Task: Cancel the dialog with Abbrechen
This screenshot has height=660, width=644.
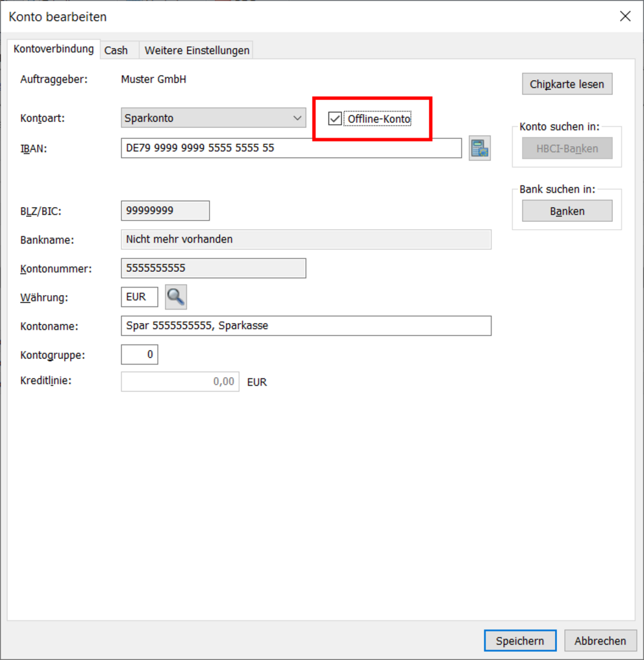Action: coord(600,641)
